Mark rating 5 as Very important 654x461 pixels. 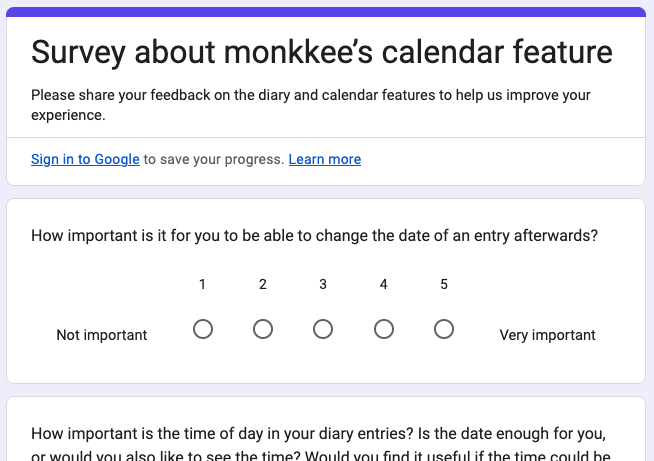[x=444, y=329]
